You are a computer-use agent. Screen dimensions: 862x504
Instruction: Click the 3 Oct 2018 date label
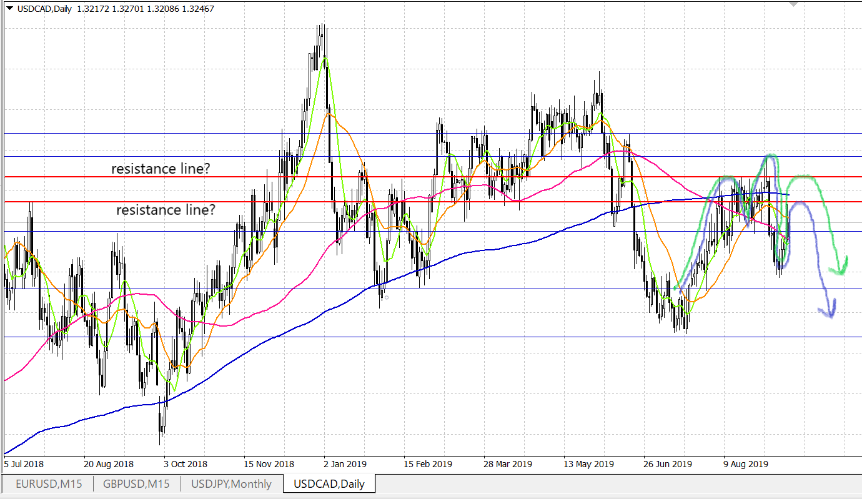click(x=185, y=464)
